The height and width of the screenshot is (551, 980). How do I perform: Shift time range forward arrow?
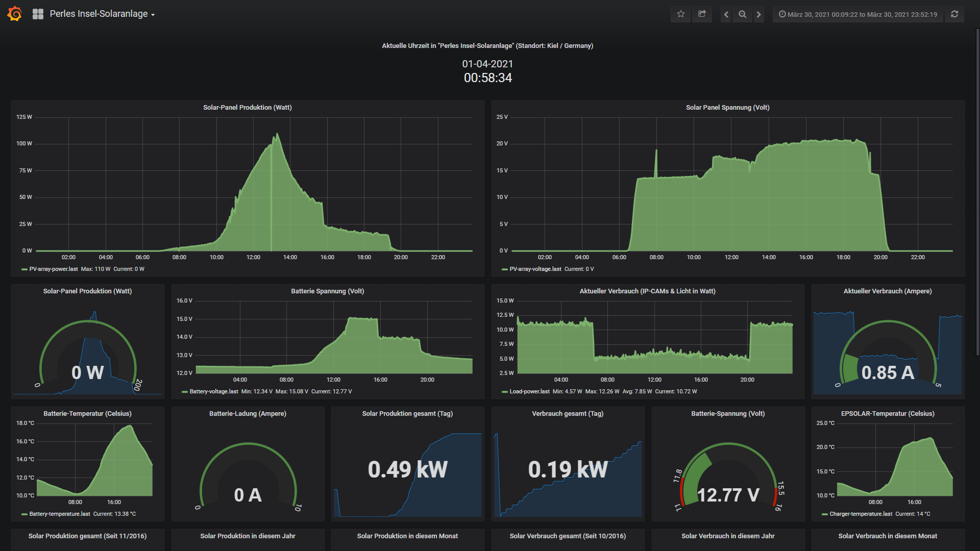(x=758, y=14)
